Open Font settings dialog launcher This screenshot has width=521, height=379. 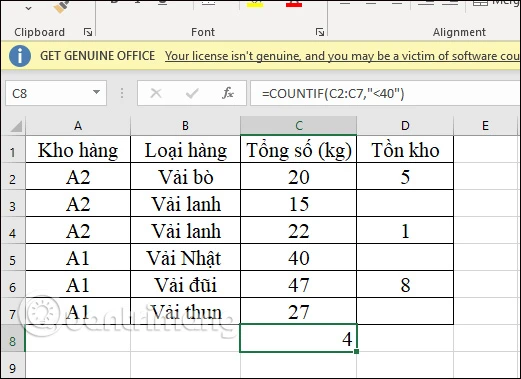tap(320, 32)
